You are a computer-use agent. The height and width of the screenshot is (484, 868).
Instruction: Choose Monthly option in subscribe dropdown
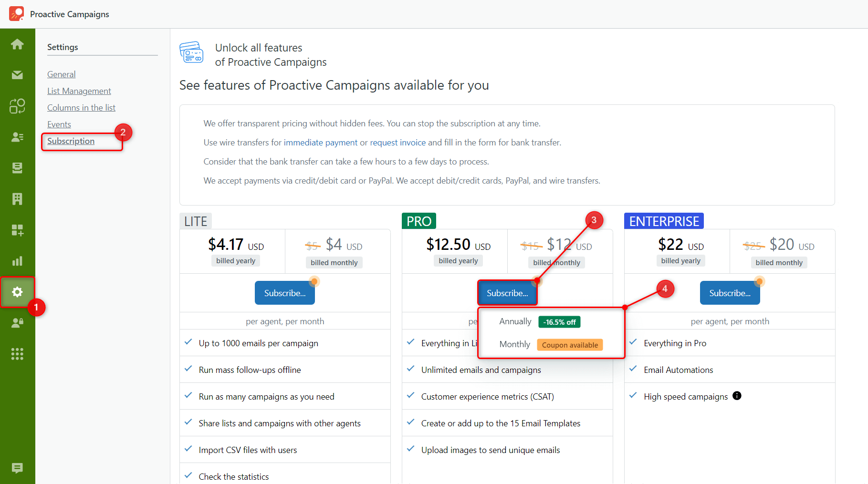coord(514,344)
